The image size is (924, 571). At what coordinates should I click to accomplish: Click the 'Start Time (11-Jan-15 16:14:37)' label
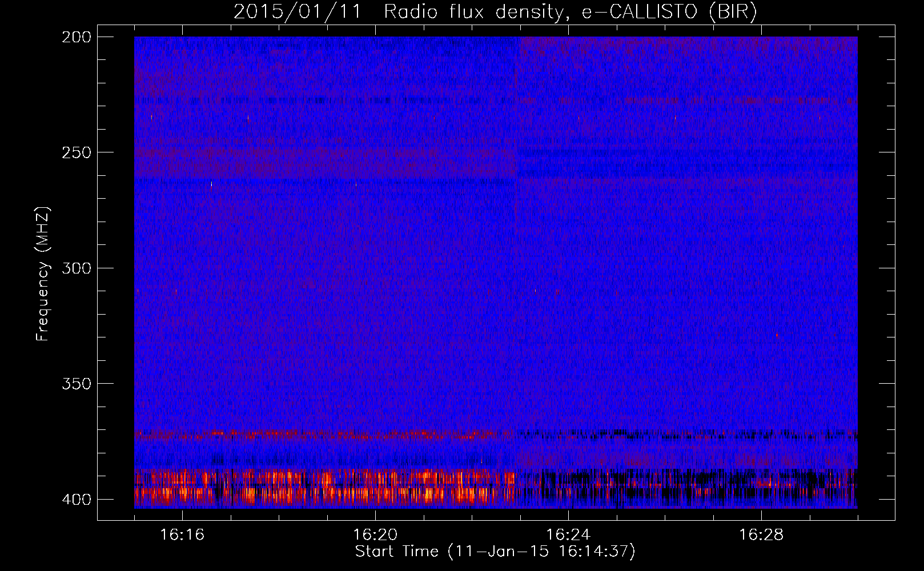coord(495,552)
